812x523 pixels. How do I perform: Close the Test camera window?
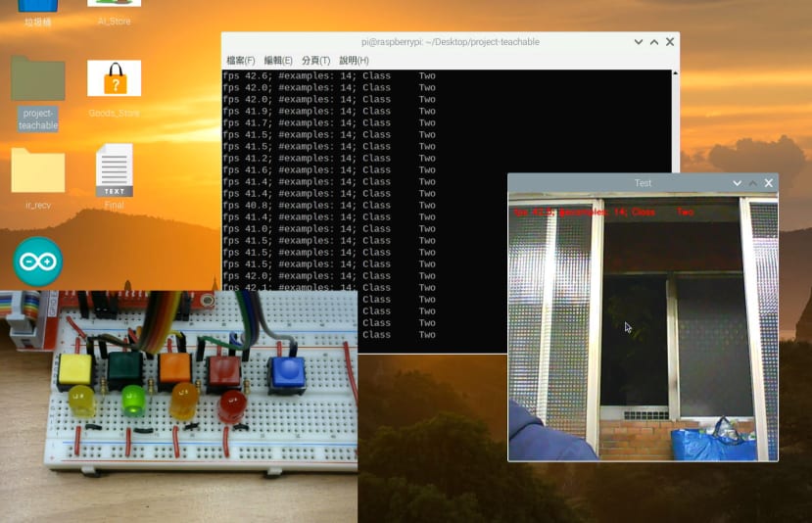[x=769, y=183]
